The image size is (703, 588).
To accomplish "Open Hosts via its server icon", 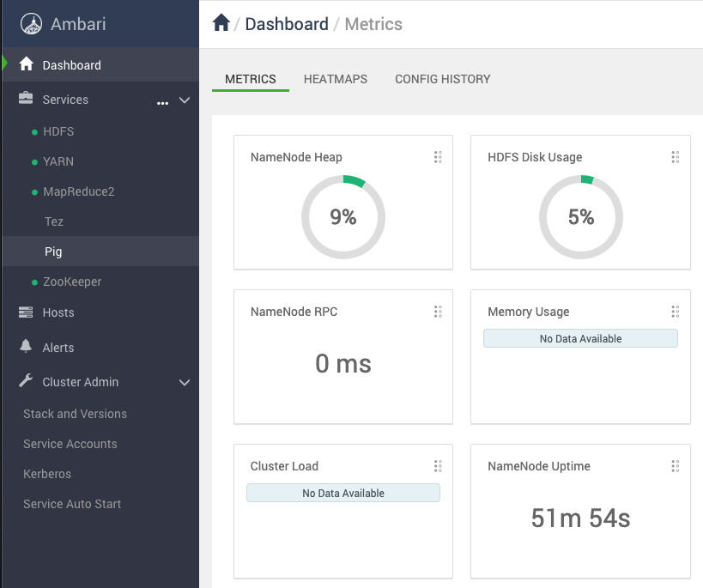I will point(26,312).
